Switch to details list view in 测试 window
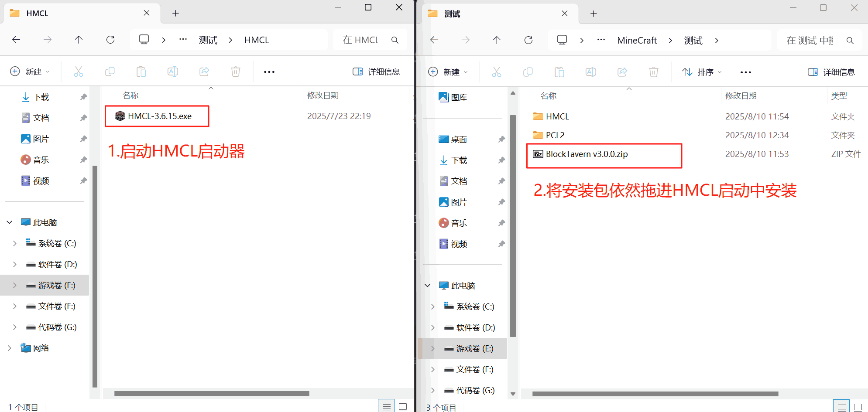Image resolution: width=868 pixels, height=412 pixels. tap(841, 407)
